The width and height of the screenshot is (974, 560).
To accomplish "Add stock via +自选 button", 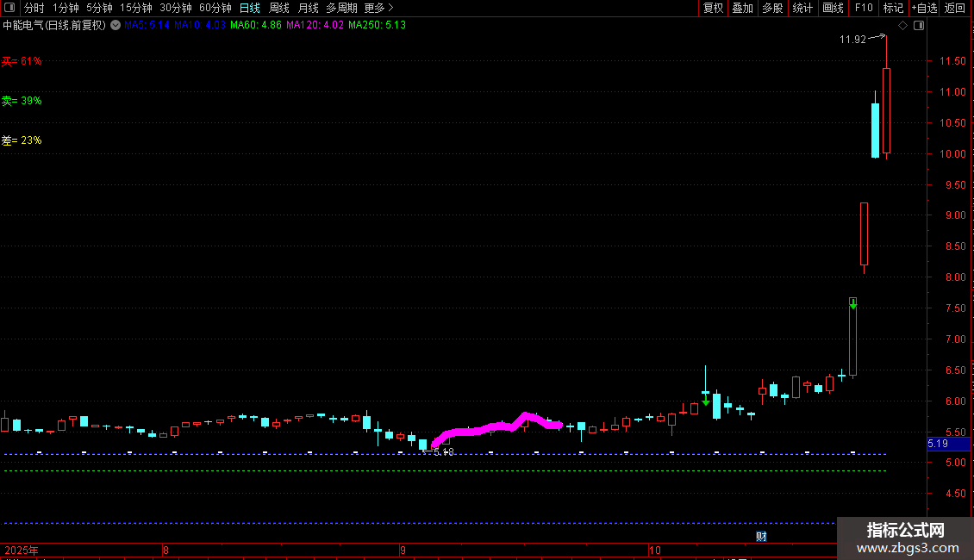I will tap(924, 8).
